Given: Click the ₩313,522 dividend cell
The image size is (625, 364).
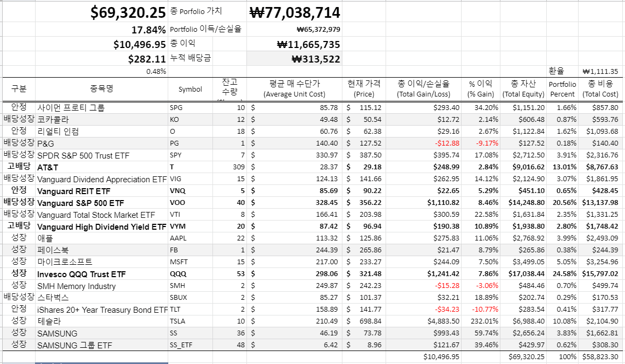Looking at the screenshot, I should tap(294, 59).
